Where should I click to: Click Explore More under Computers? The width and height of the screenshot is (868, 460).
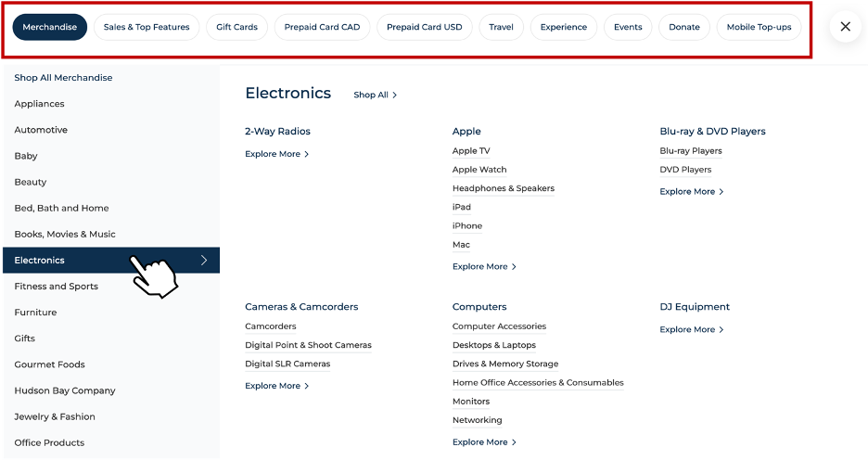(484, 442)
